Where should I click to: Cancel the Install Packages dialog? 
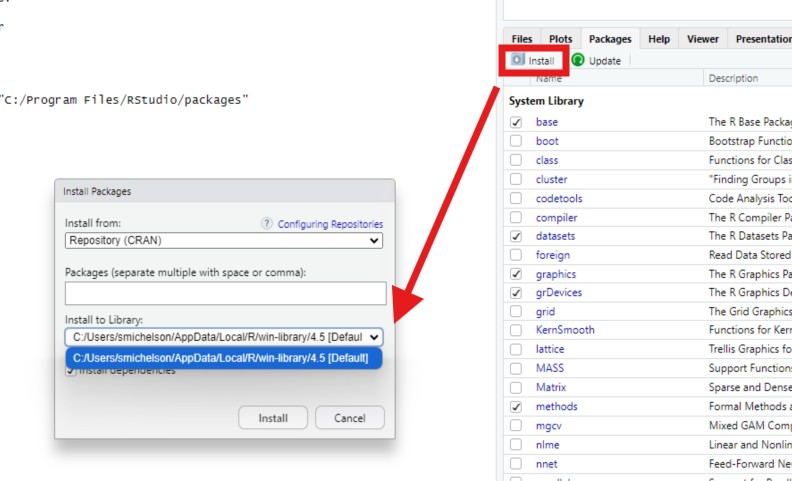tap(350, 418)
